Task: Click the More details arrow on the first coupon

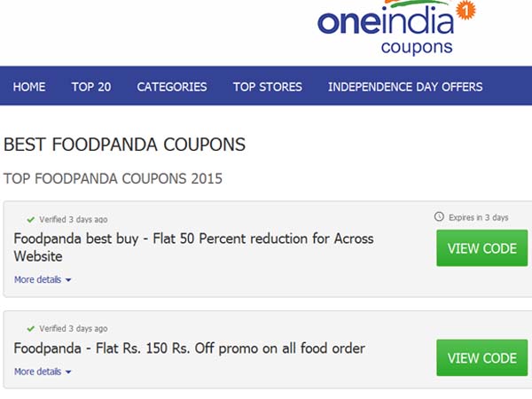Action: click(68, 280)
